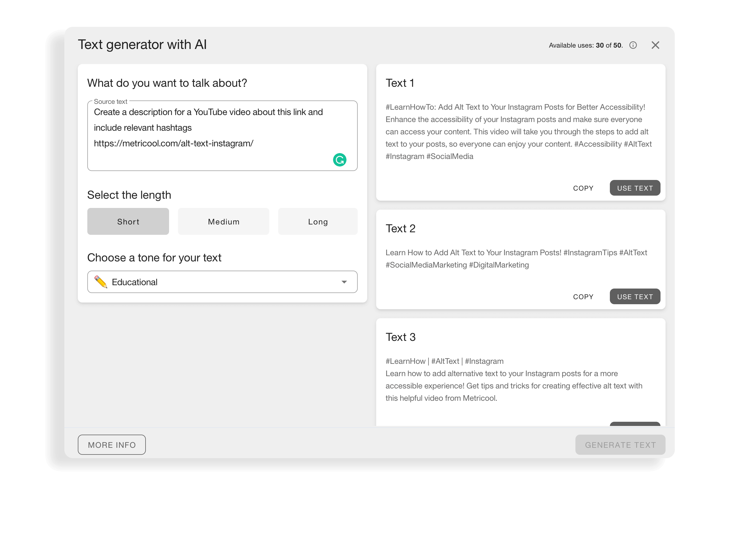Image resolution: width=740 pixels, height=560 pixels.
Task: Click the Text 3 heading
Action: coord(401,337)
